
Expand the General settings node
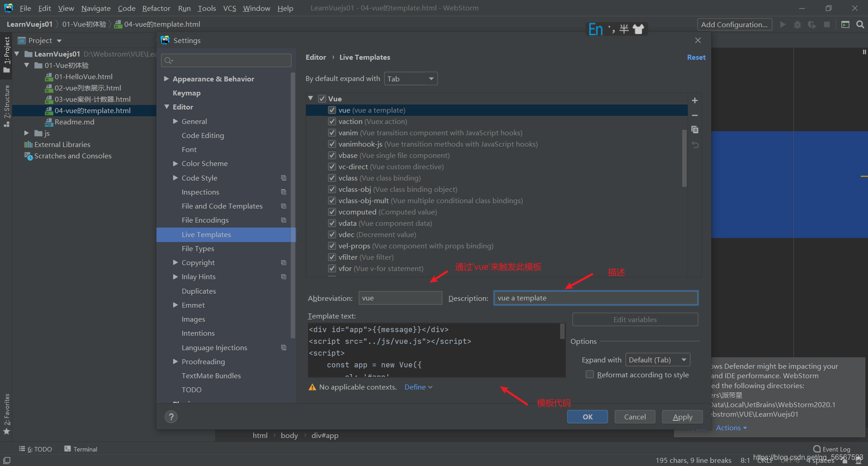[175, 121]
